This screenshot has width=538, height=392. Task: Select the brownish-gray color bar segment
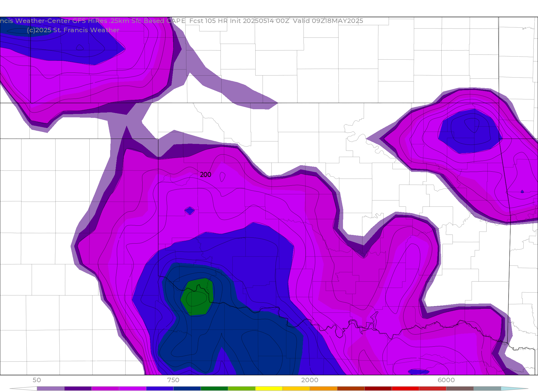(460, 389)
